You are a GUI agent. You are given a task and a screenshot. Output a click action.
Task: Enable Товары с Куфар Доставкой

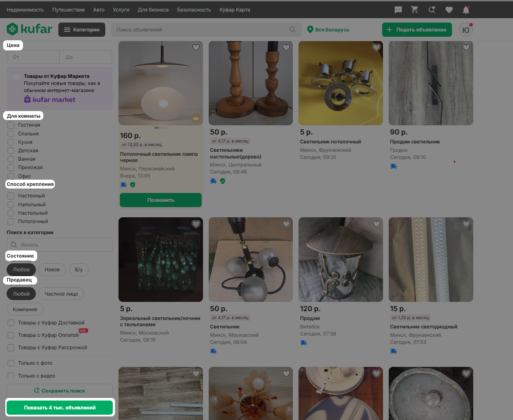pyautogui.click(x=11, y=323)
